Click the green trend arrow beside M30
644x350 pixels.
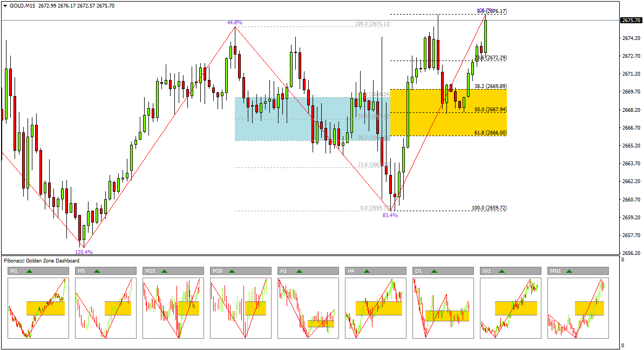[x=232, y=271]
